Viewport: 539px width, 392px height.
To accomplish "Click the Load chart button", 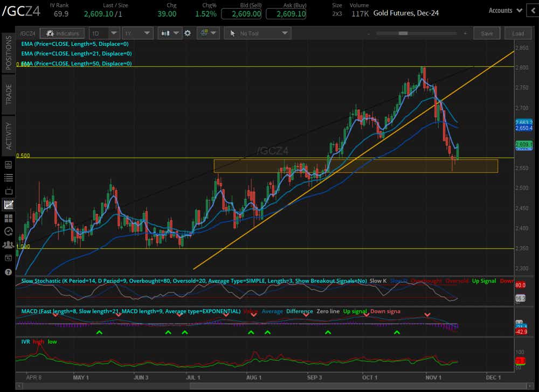I will pyautogui.click(x=517, y=33).
